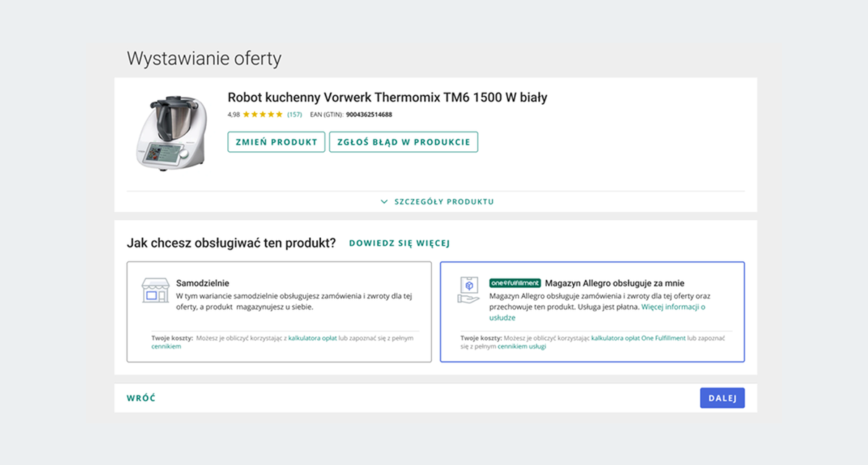
Task: Click the (157) reviews count link
Action: coord(294,114)
